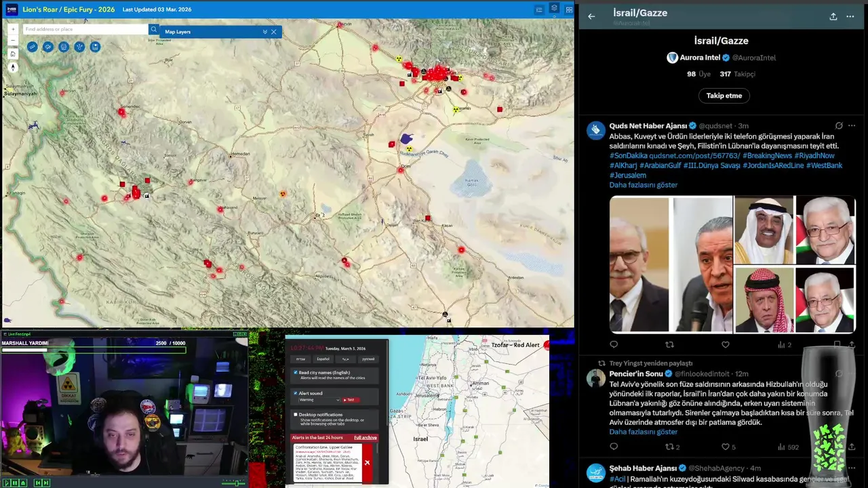Click the search magnifier button
Image resolution: width=868 pixels, height=488 pixels.
point(154,29)
